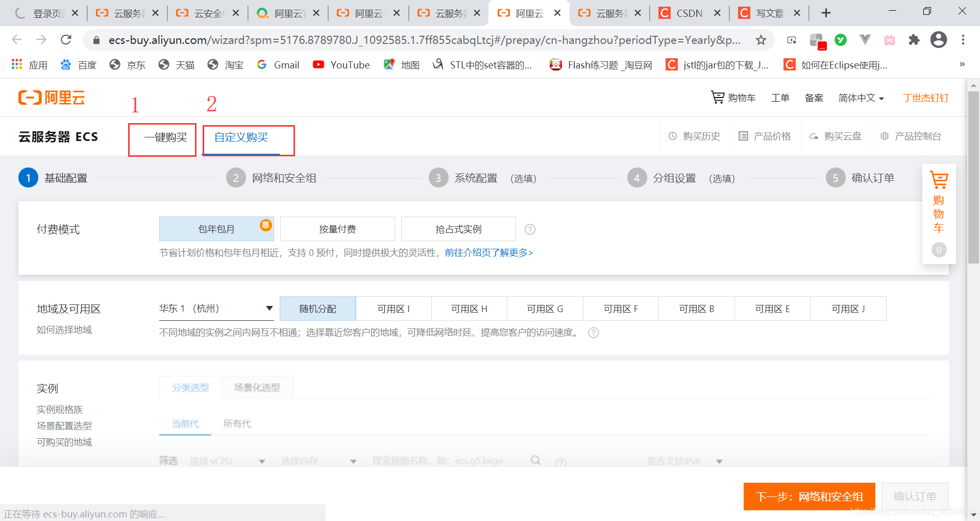Screen dimensions: 980x521
Task: Click 下一步: 网络和安全组 button
Action: 810,496
